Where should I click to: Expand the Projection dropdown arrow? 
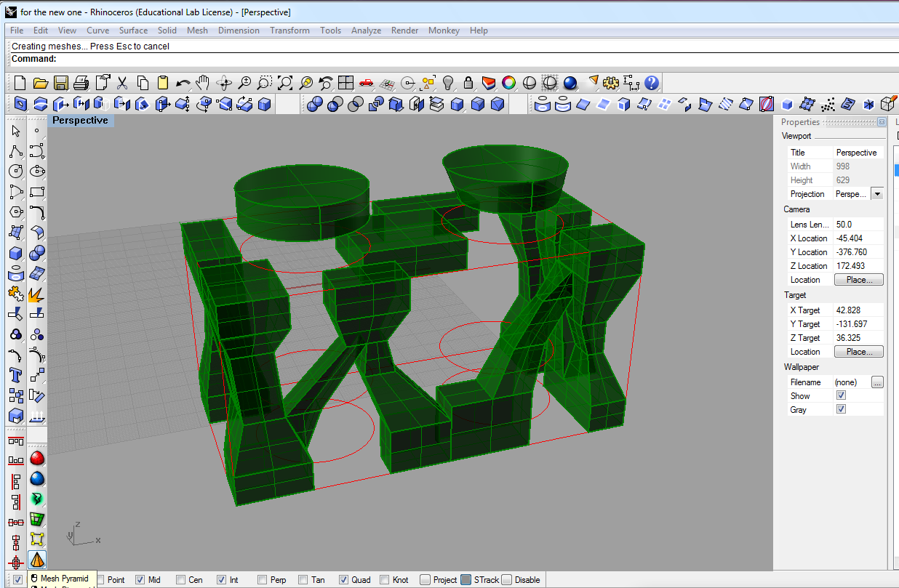876,194
